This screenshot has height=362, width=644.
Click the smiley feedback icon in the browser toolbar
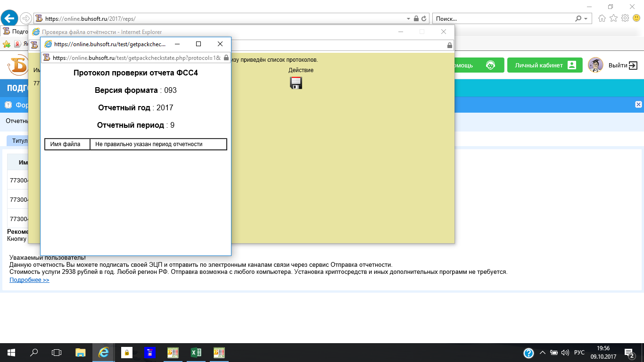636,18
